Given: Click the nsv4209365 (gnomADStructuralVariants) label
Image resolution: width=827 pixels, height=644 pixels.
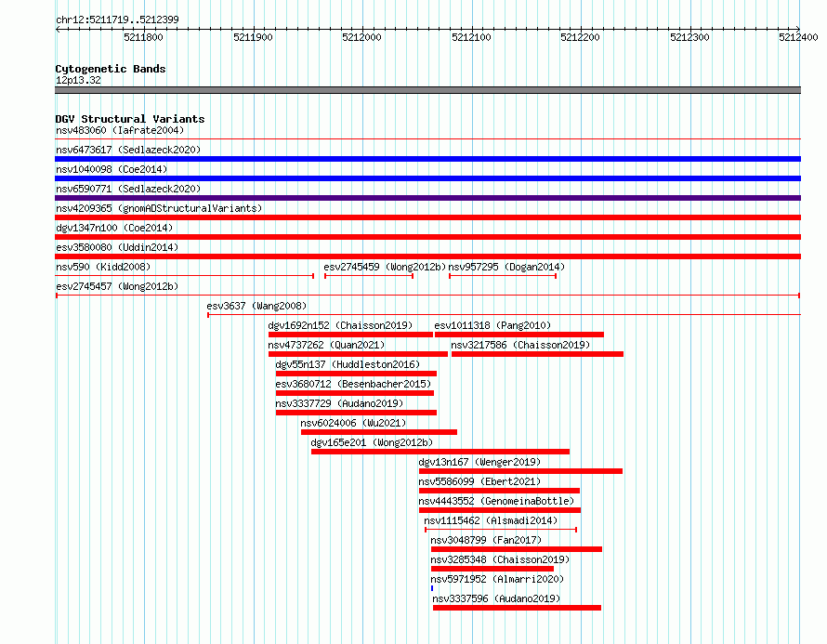Looking at the screenshot, I should click(159, 208).
